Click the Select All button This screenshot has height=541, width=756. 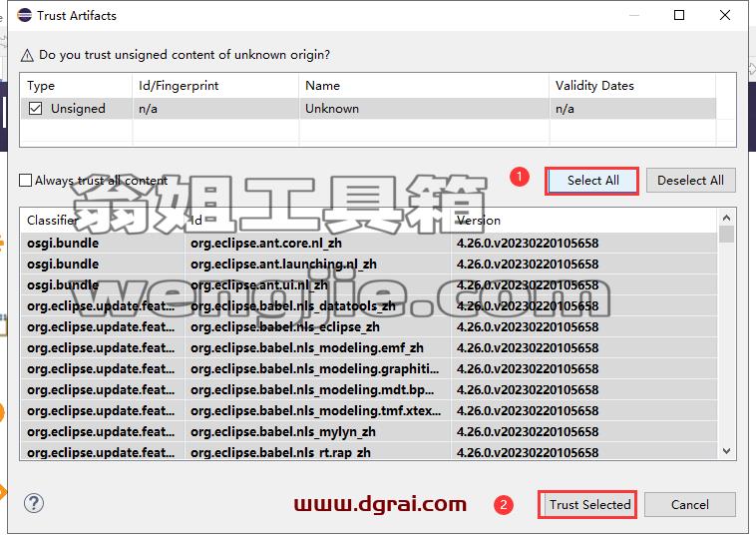592,181
